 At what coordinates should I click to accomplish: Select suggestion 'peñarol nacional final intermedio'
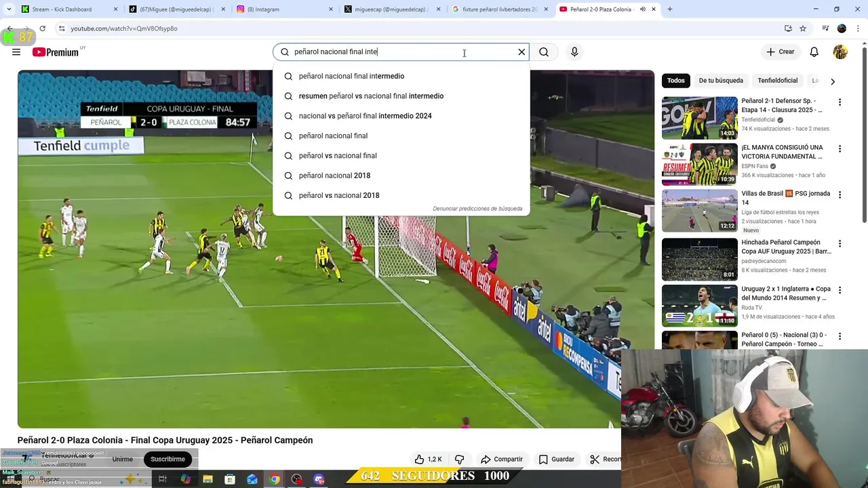[x=401, y=76]
